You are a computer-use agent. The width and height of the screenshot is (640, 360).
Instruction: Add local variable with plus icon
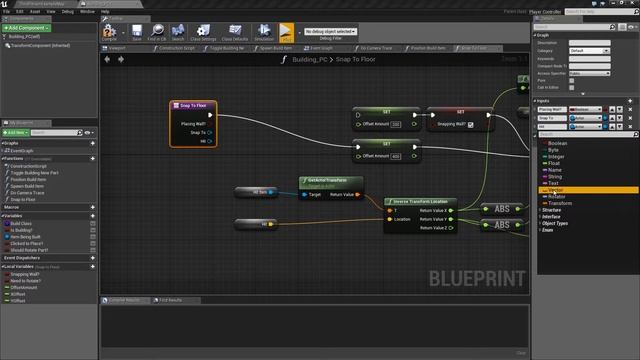[x=93, y=267]
